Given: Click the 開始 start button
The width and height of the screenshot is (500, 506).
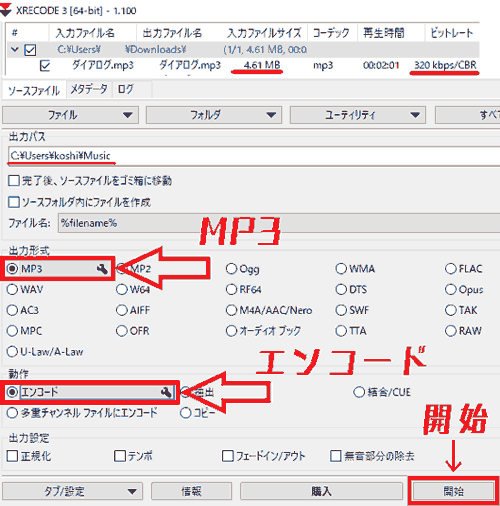Looking at the screenshot, I should pos(453,491).
